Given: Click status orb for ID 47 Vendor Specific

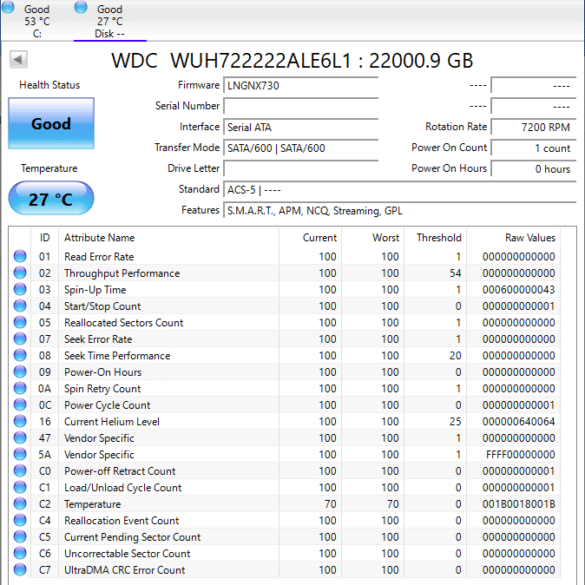Looking at the screenshot, I should pyautogui.click(x=20, y=438).
